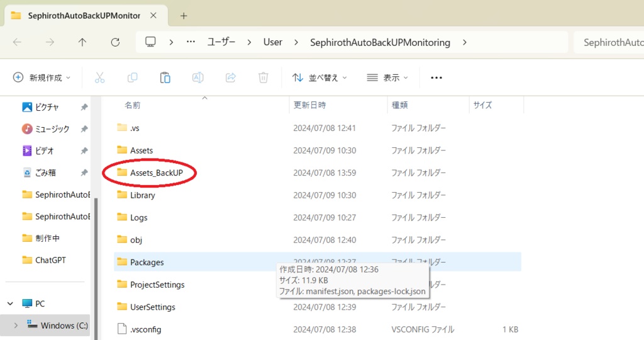Click the PC monitor icon in address bar

click(151, 42)
